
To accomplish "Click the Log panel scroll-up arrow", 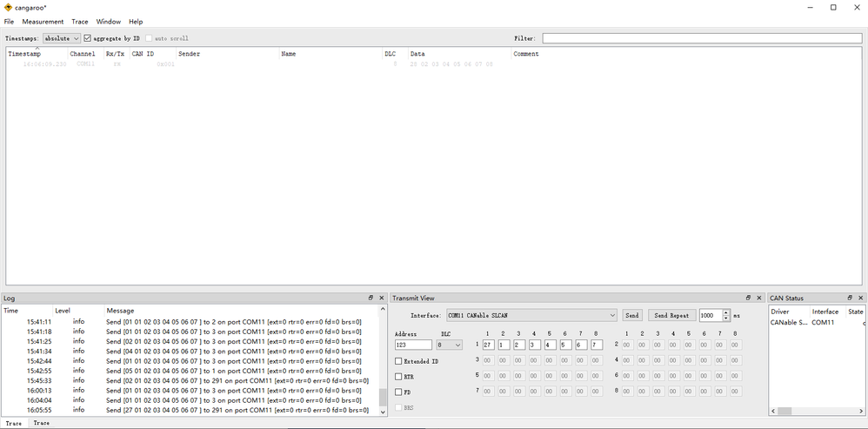I will click(x=383, y=309).
